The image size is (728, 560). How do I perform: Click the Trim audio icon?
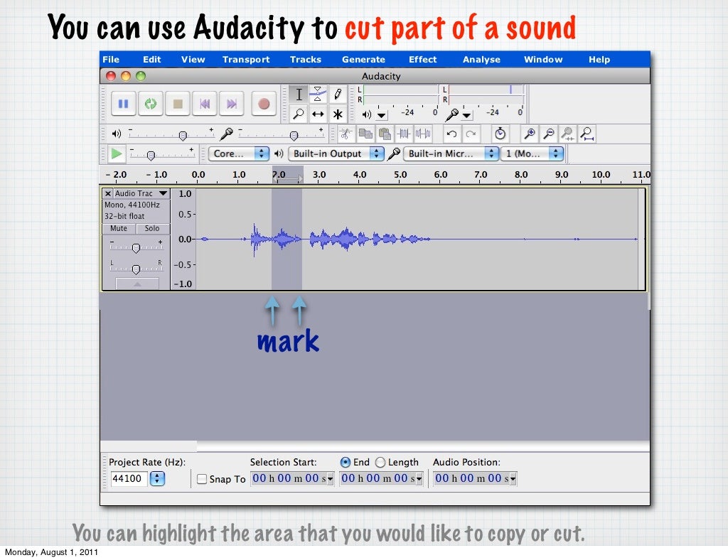coord(404,134)
